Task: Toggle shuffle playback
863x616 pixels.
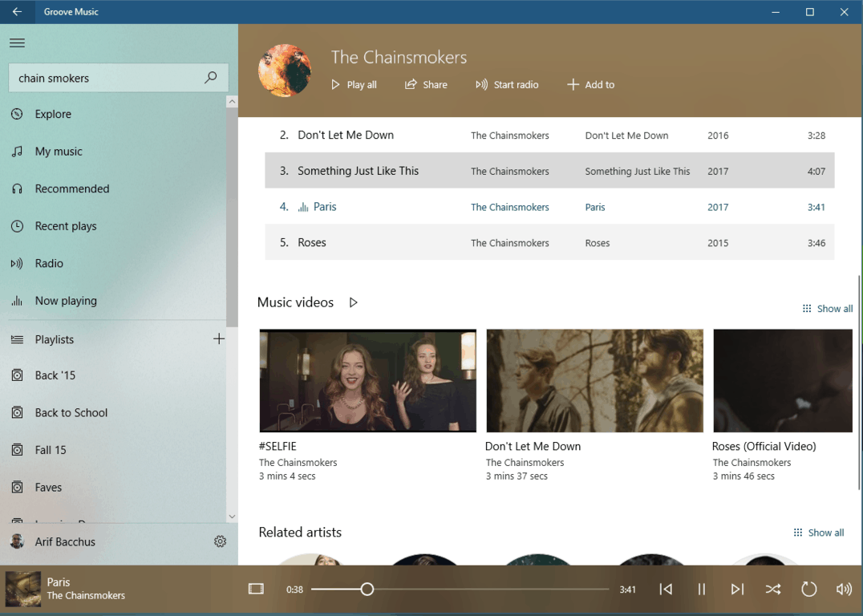Action: (x=772, y=590)
